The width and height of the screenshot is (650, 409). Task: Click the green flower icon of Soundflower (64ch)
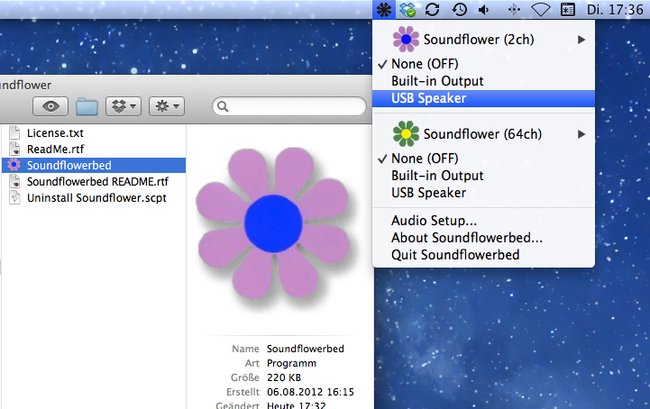pos(405,134)
